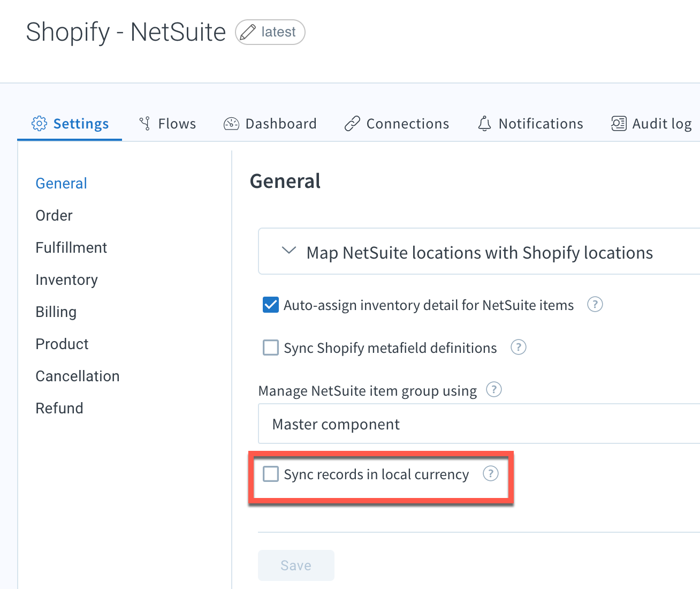Screen dimensions: 700x589
Task: Click the pencil icon in latest tag
Action: coord(248,33)
